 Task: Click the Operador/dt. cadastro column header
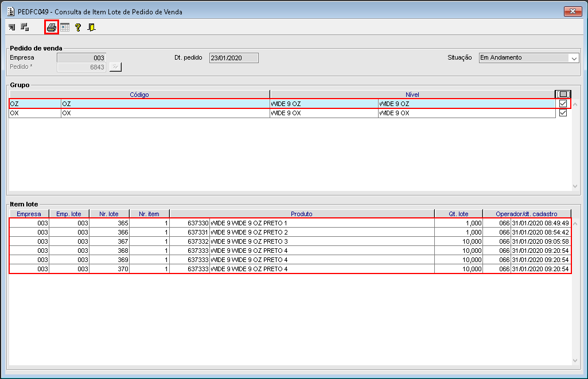tap(527, 214)
